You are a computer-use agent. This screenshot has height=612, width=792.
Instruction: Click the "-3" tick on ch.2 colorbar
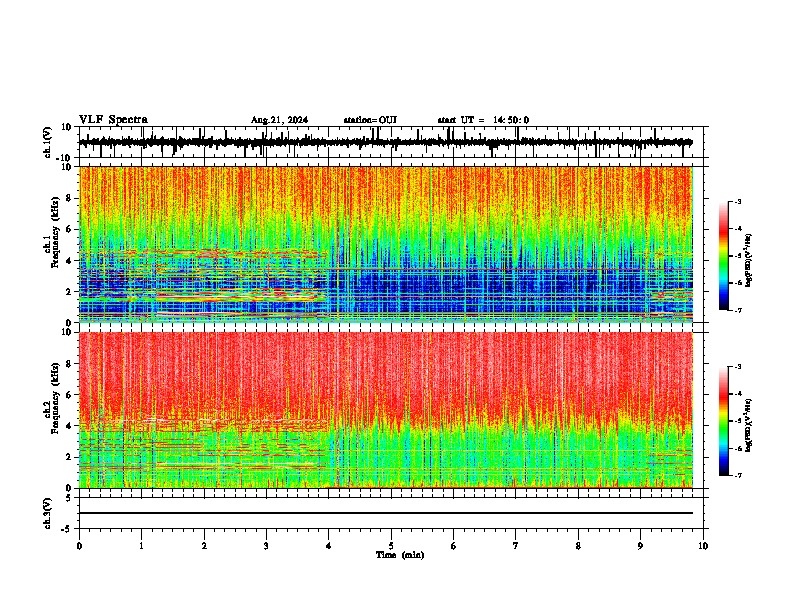[737, 367]
